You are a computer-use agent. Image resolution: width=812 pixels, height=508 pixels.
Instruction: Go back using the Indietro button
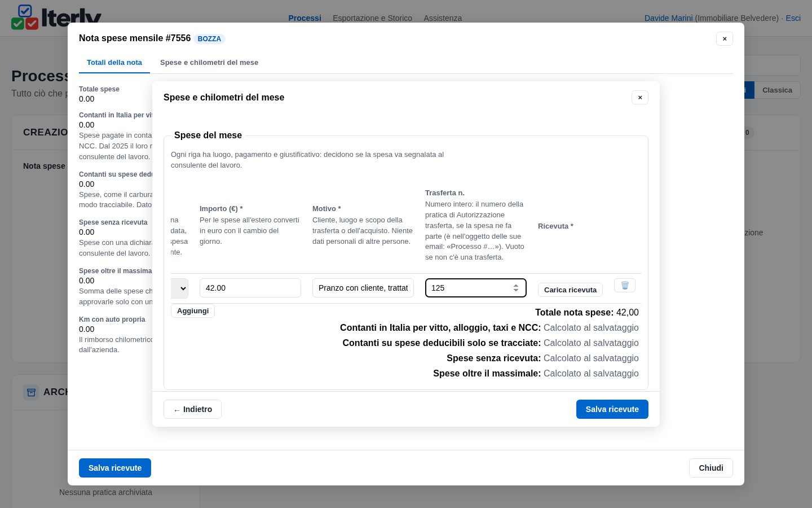pos(192,409)
